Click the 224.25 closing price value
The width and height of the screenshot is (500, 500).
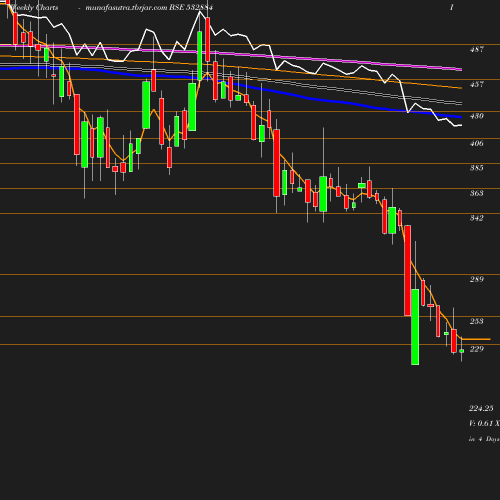(481, 408)
